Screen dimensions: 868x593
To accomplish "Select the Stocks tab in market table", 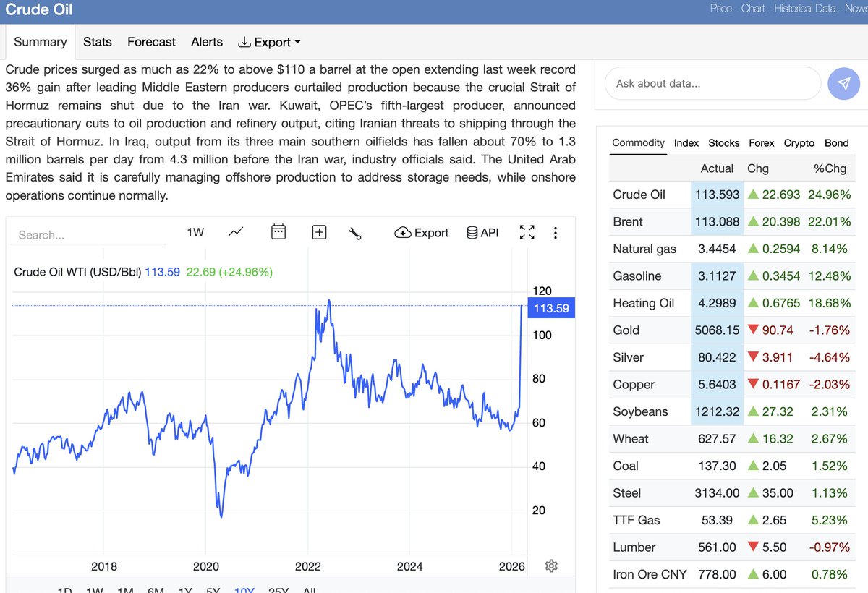I will tap(724, 143).
